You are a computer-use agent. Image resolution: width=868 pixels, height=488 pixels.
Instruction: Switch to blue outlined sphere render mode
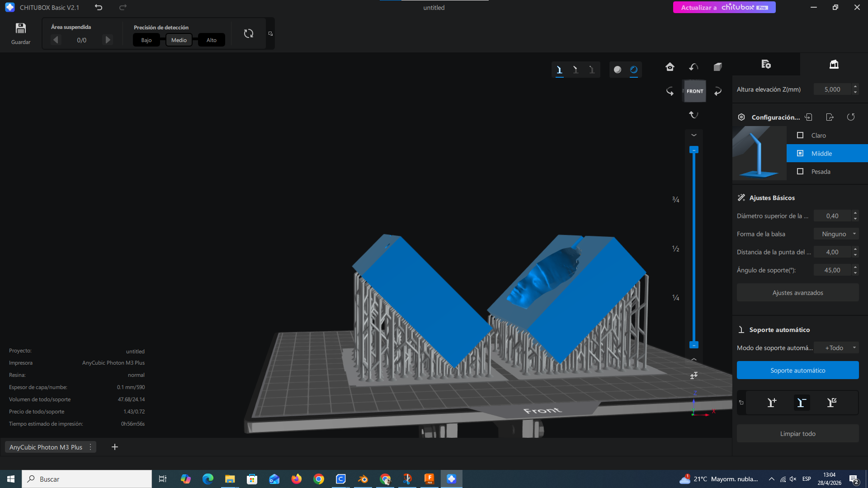point(634,70)
